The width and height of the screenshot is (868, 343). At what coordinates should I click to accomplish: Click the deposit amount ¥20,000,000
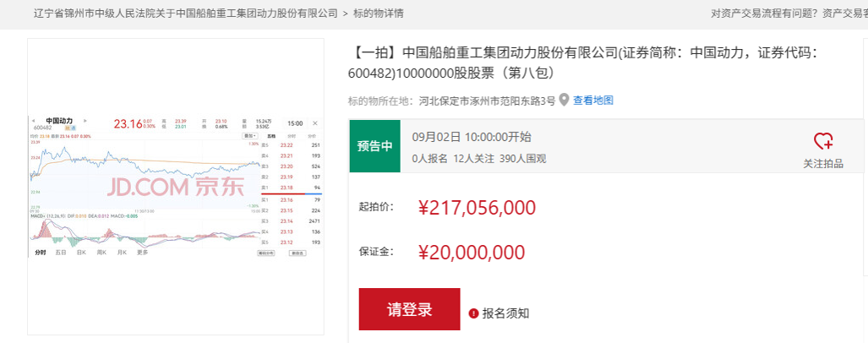[471, 253]
